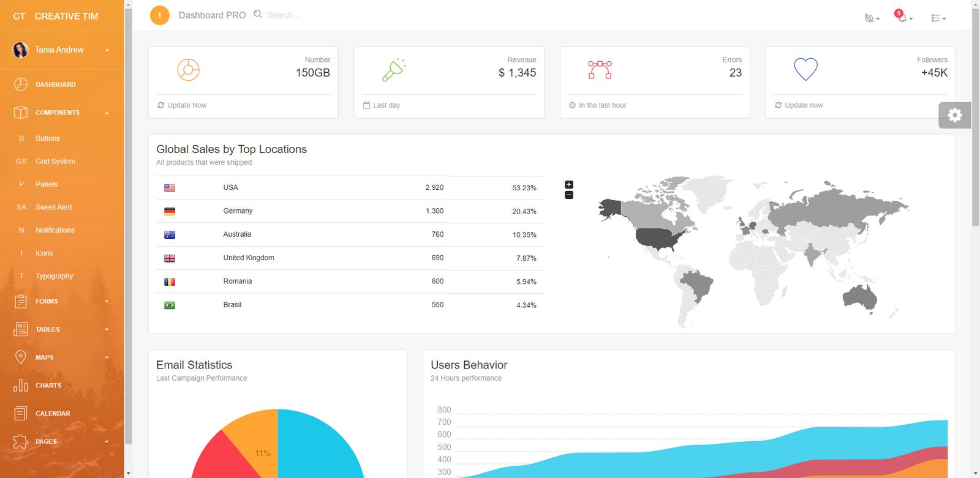This screenshot has width=980, height=478.
Task: Focus the Search input field
Action: pos(283,15)
